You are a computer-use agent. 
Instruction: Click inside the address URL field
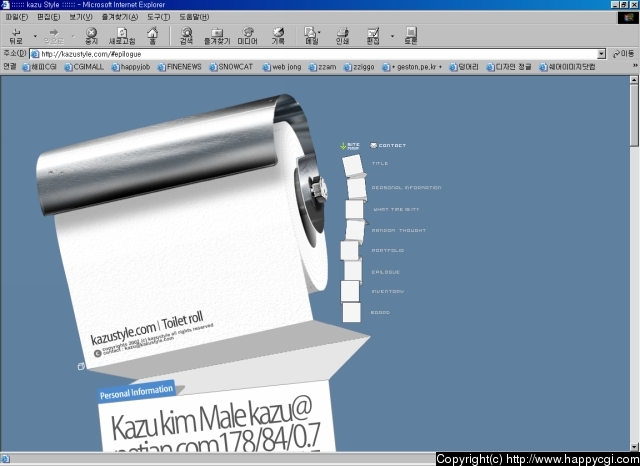pyautogui.click(x=314, y=54)
